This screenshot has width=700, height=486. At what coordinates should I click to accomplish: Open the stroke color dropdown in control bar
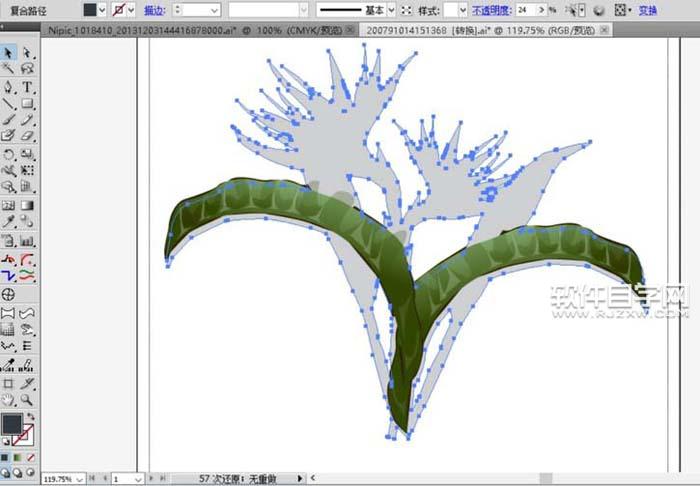pos(134,10)
